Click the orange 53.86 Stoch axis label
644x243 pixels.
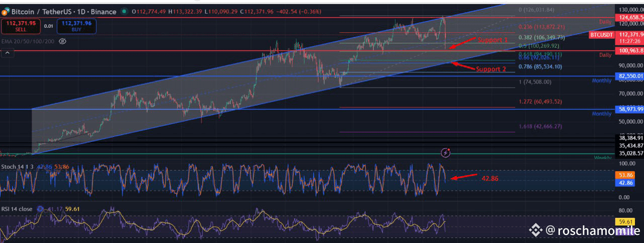click(626, 175)
